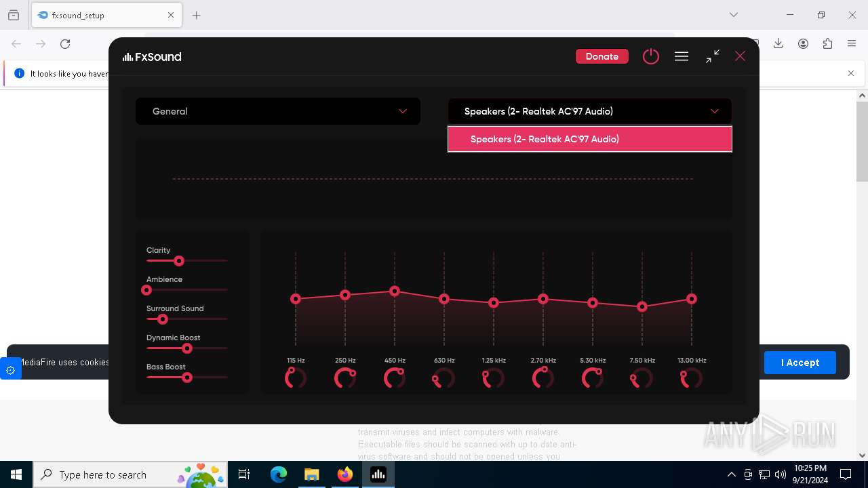868x488 pixels.
Task: Adjust the Bass Boost slider handle
Action: tap(187, 378)
